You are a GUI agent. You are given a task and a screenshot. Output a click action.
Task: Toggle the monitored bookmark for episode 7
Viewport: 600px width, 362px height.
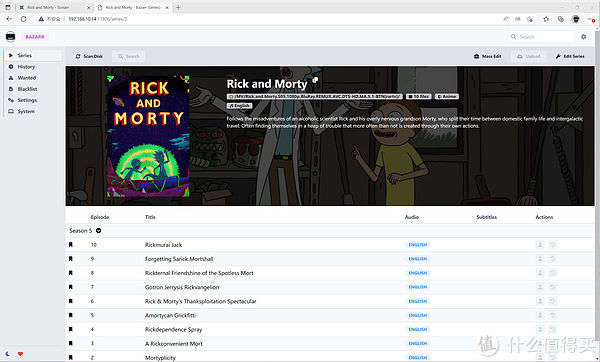click(x=70, y=287)
